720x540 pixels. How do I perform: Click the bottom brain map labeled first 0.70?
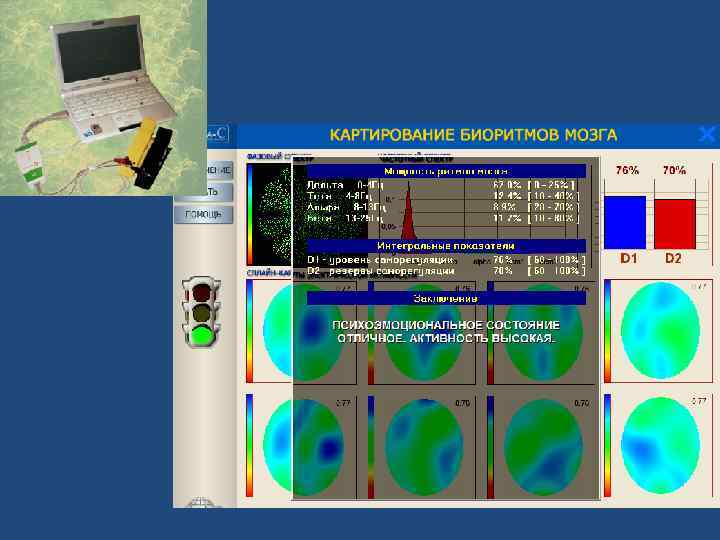[424, 447]
